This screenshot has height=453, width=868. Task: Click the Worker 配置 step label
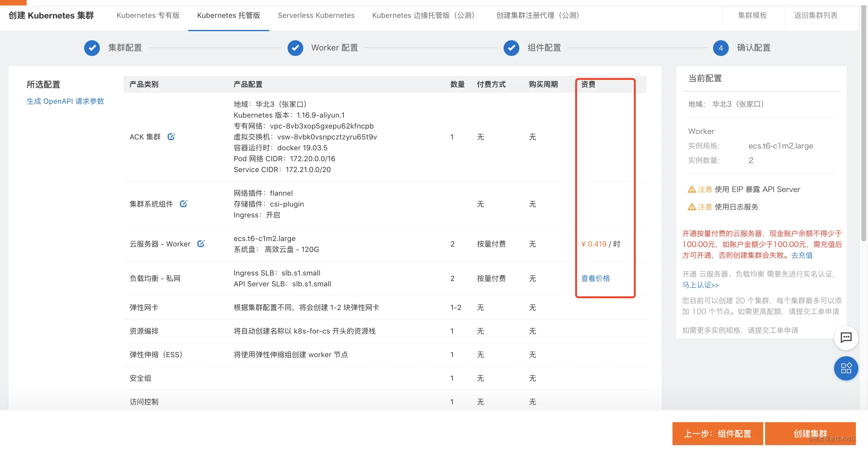click(x=335, y=48)
